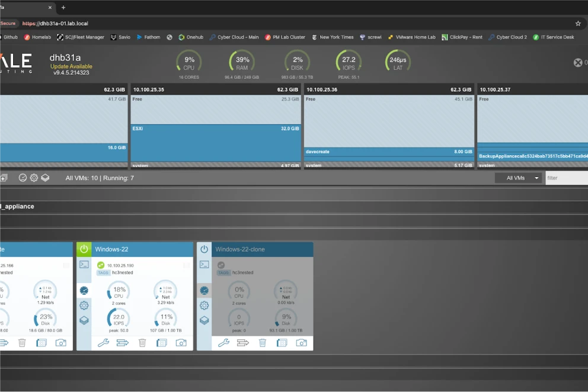Toggle power of the Windows-22 VM

[84, 249]
